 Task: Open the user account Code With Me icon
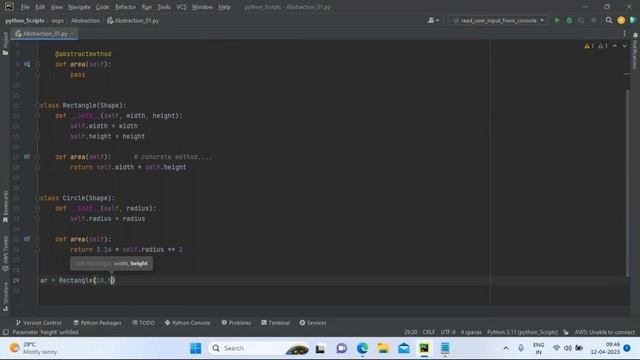pos(433,20)
